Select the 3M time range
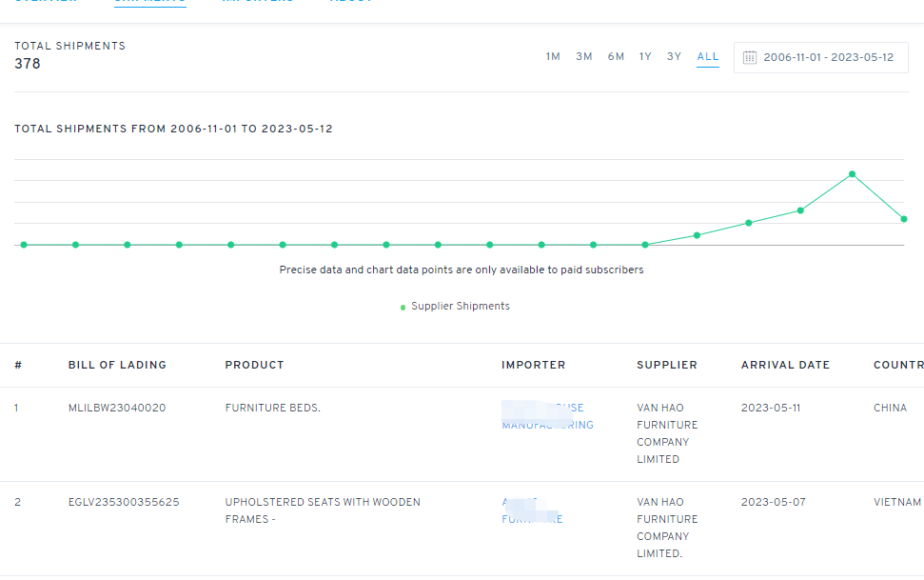This screenshot has width=924, height=580. [x=584, y=56]
